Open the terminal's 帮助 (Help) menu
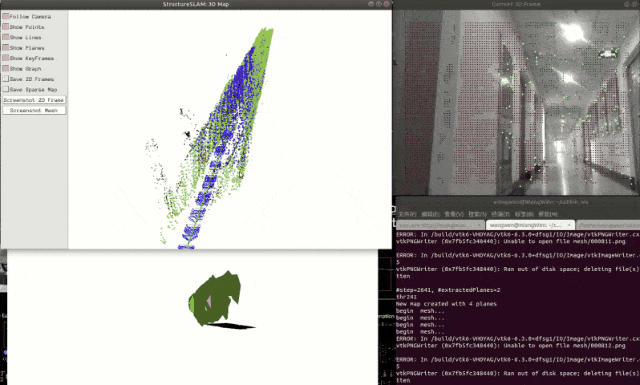Image resolution: width=640 pixels, height=385 pixels. coord(547,214)
